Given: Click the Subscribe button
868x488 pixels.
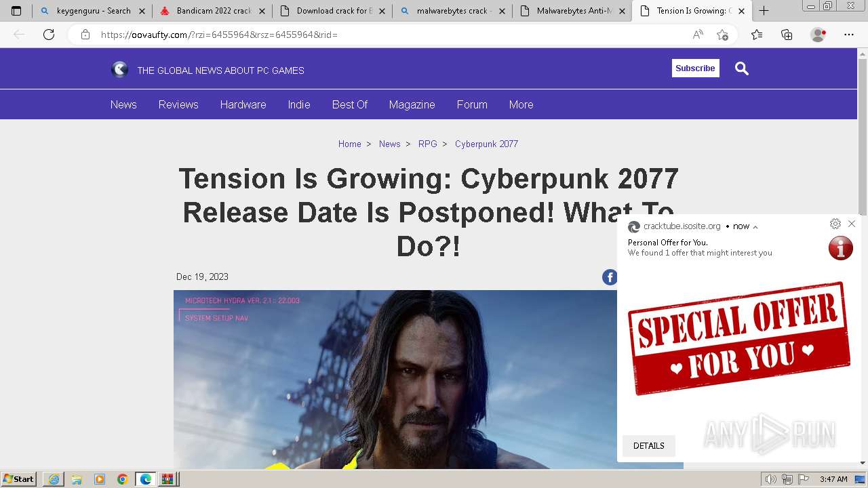Looking at the screenshot, I should (695, 68).
